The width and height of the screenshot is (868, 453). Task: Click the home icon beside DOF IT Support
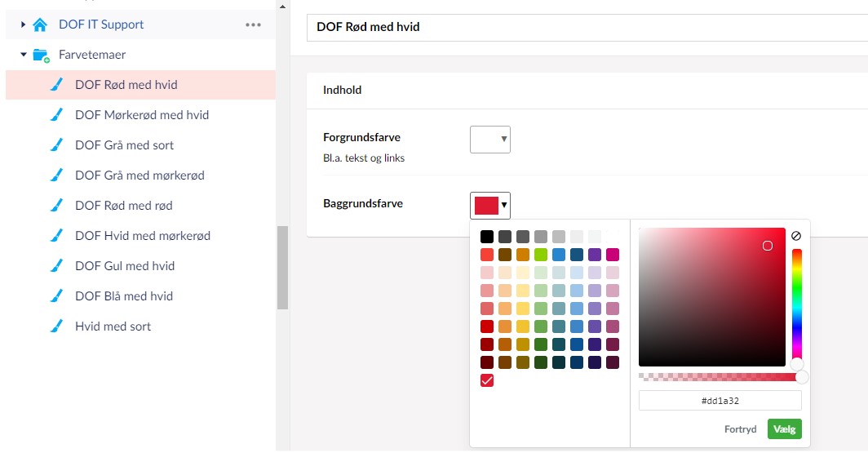click(40, 25)
